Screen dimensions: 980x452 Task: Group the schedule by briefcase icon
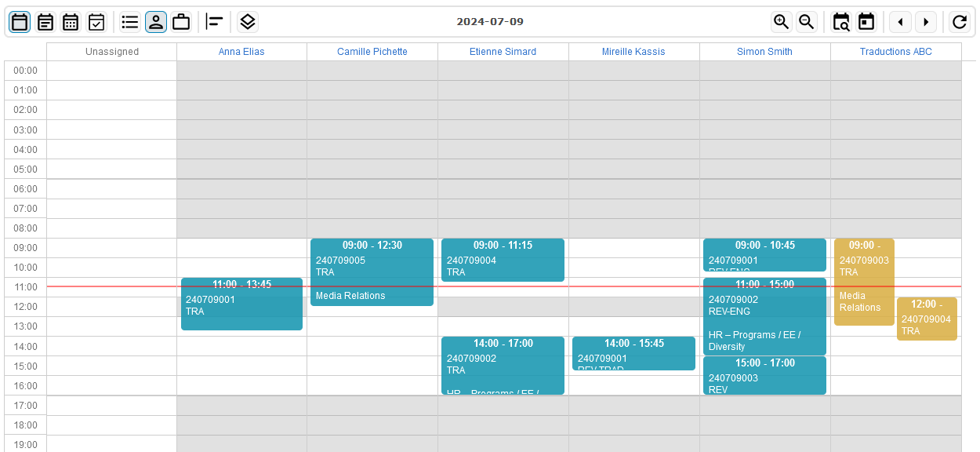(181, 22)
